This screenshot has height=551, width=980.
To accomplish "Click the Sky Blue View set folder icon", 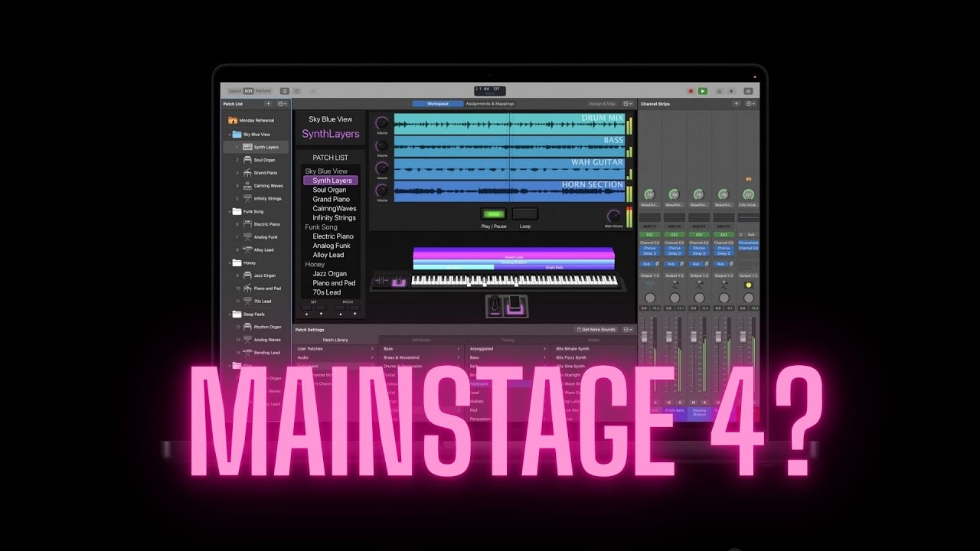I will 237,135.
